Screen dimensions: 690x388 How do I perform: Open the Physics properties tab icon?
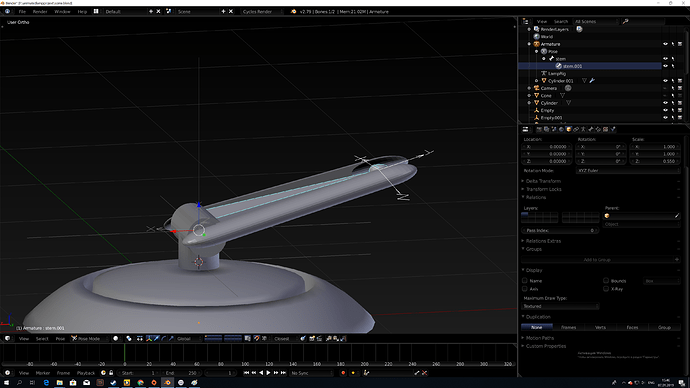click(x=613, y=129)
